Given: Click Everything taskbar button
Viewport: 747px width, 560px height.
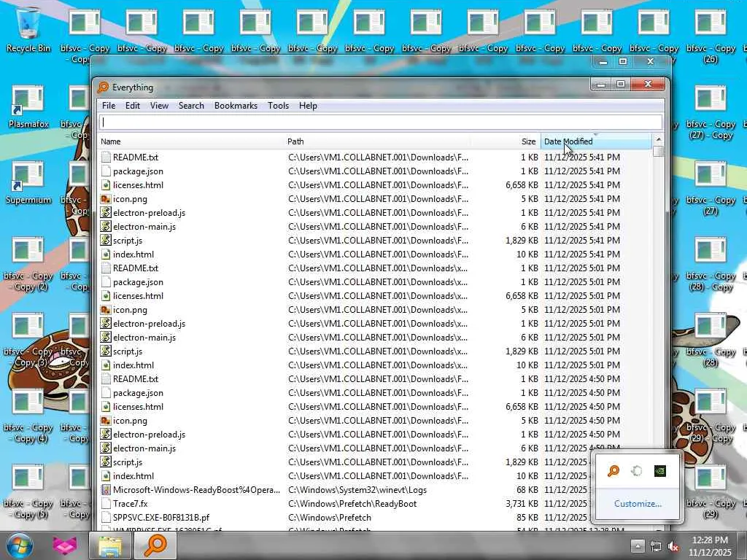Looking at the screenshot, I should pyautogui.click(x=155, y=546).
